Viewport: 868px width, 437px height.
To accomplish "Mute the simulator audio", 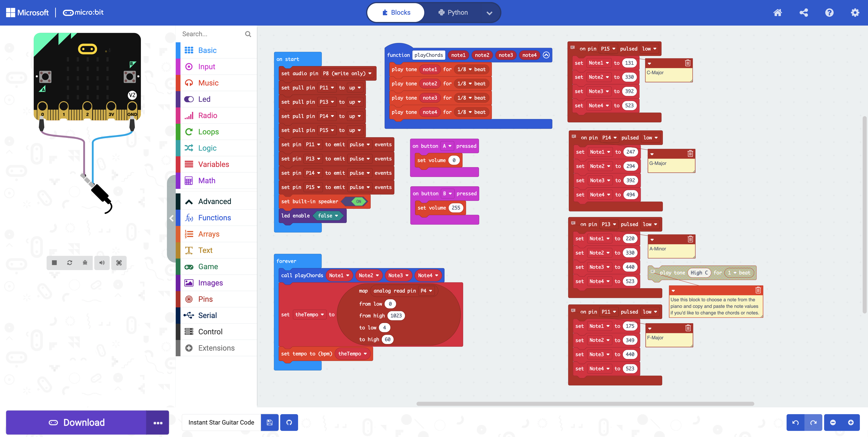I will click(x=102, y=262).
